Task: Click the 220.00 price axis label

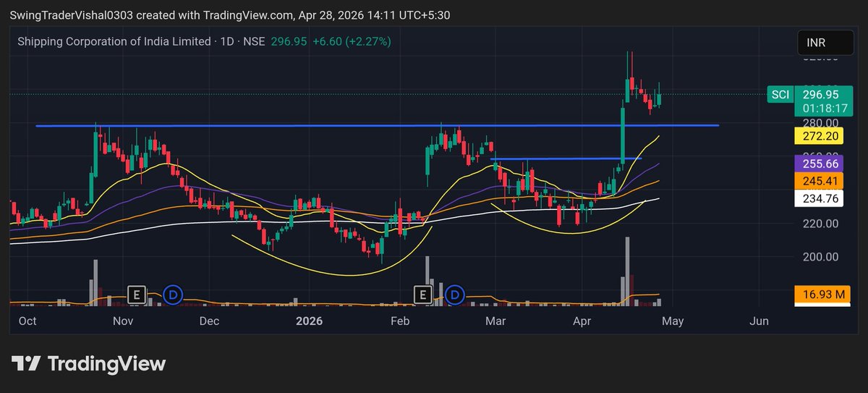Action: (x=822, y=224)
